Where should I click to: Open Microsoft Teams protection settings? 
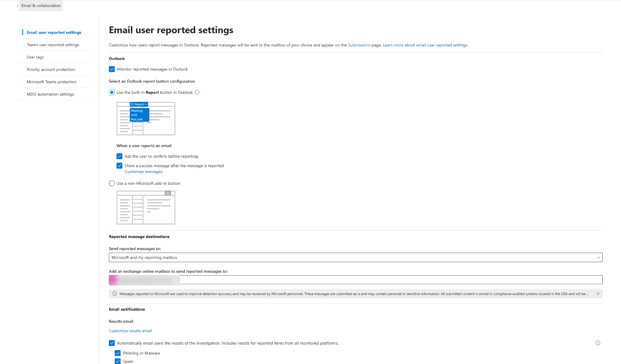pos(52,82)
